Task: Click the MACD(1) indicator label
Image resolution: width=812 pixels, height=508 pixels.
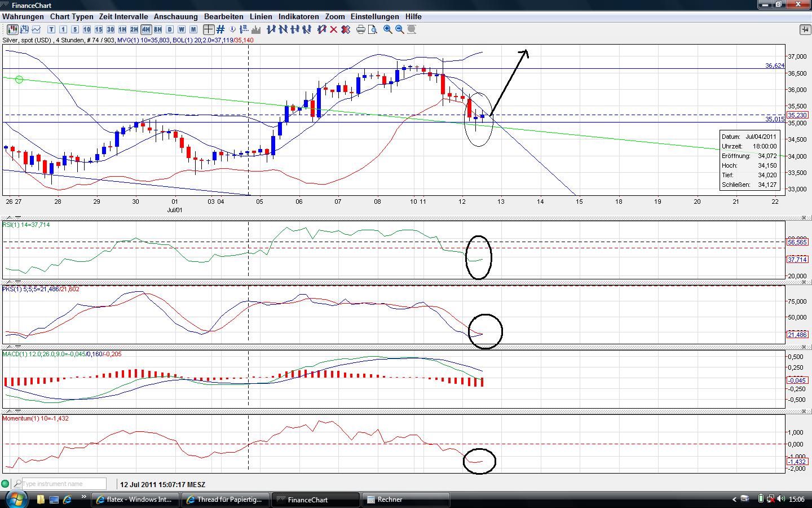Action: click(61, 354)
